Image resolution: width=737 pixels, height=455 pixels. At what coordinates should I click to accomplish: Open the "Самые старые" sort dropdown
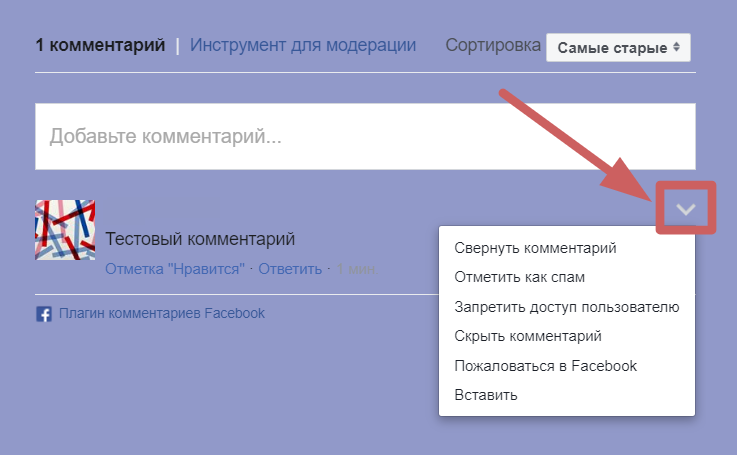tap(617, 47)
